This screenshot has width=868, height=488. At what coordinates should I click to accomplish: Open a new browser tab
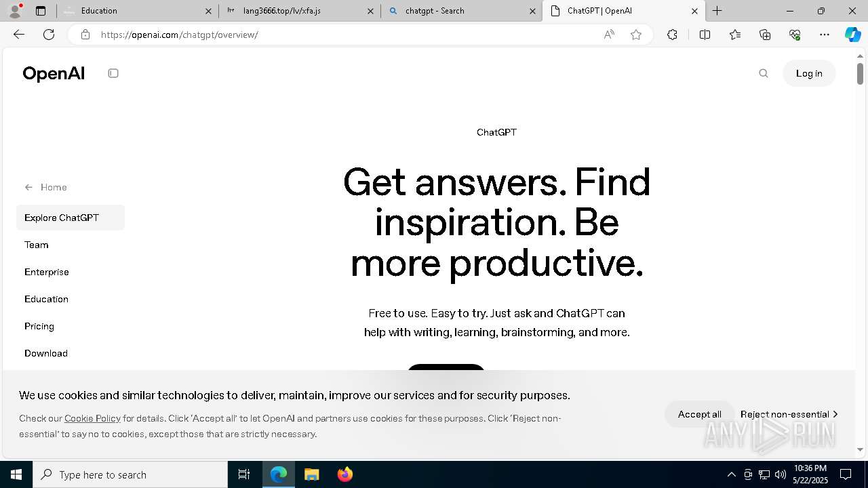coord(717,11)
